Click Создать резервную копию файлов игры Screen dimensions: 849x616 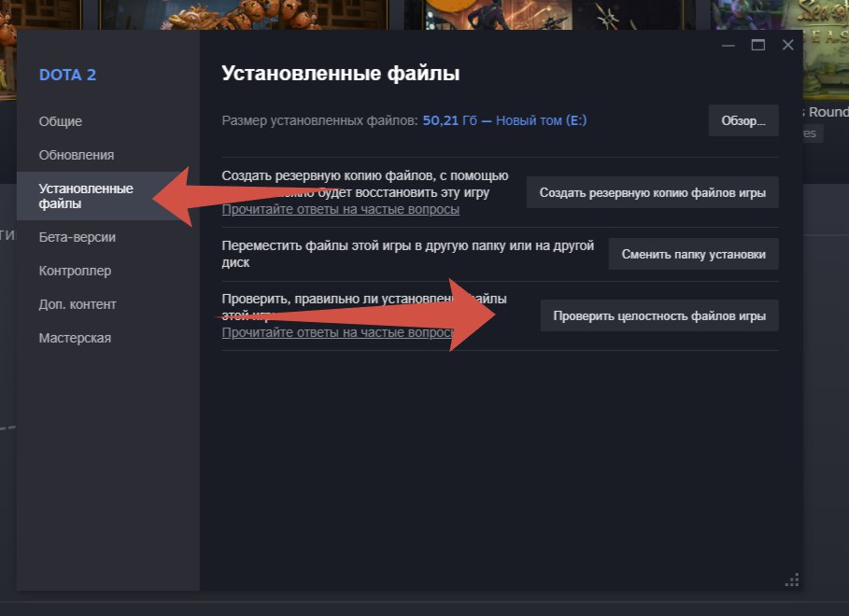coord(653,192)
